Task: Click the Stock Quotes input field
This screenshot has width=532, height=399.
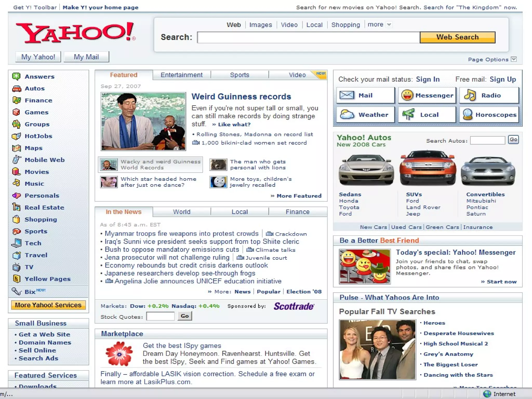Action: pyautogui.click(x=160, y=316)
